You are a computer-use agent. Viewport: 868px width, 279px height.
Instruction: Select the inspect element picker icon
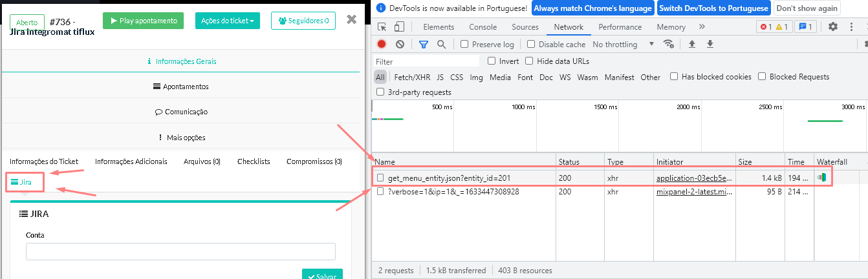(382, 26)
